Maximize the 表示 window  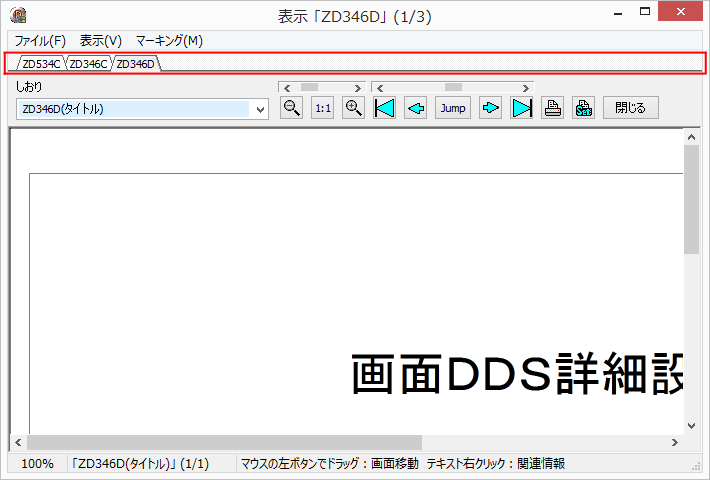pos(645,12)
